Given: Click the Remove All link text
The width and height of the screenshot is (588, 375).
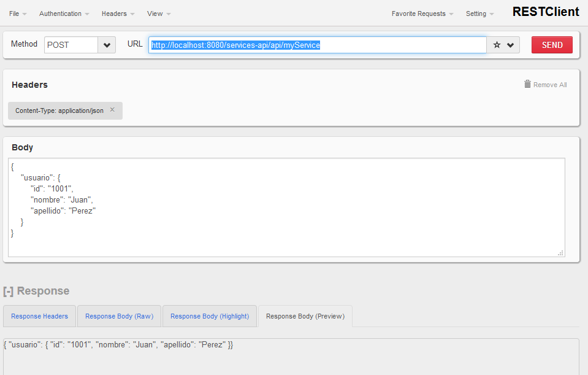Looking at the screenshot, I should 550,85.
